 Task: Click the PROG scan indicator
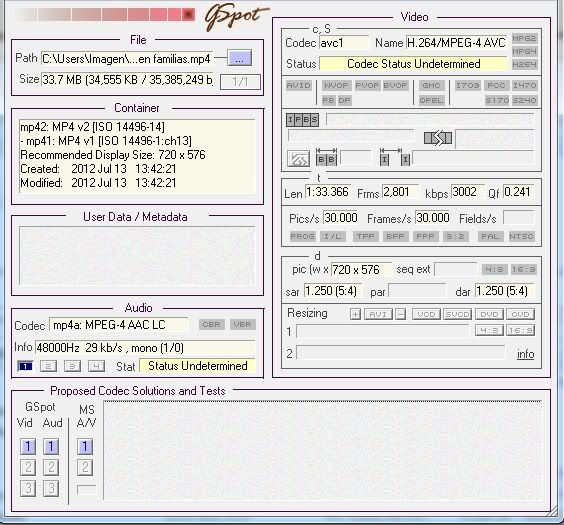[302, 236]
